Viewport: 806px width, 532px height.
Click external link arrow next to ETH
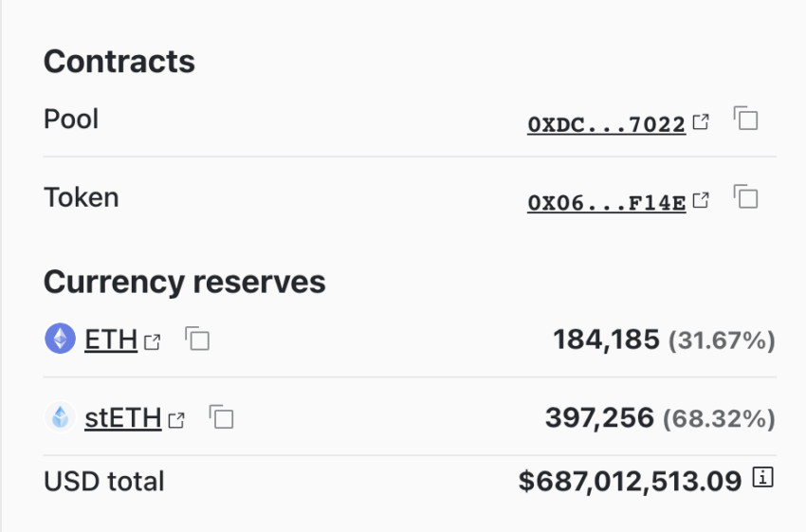[x=152, y=341]
